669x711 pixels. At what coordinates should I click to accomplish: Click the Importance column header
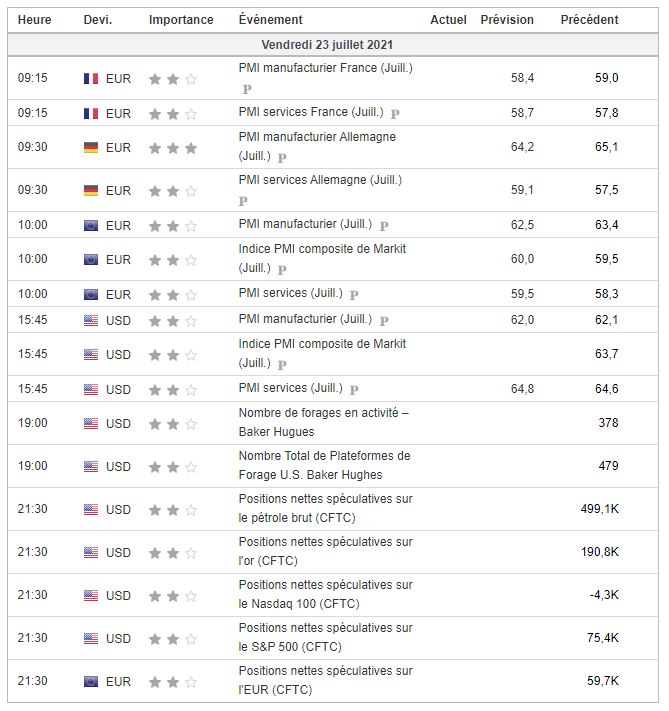[x=181, y=20]
